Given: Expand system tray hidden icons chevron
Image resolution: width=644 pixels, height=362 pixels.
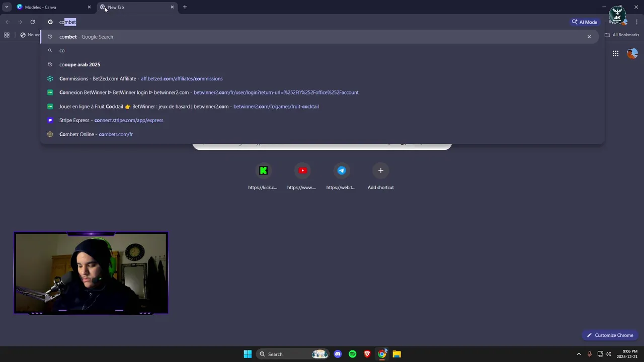Looking at the screenshot, I should (x=579, y=354).
